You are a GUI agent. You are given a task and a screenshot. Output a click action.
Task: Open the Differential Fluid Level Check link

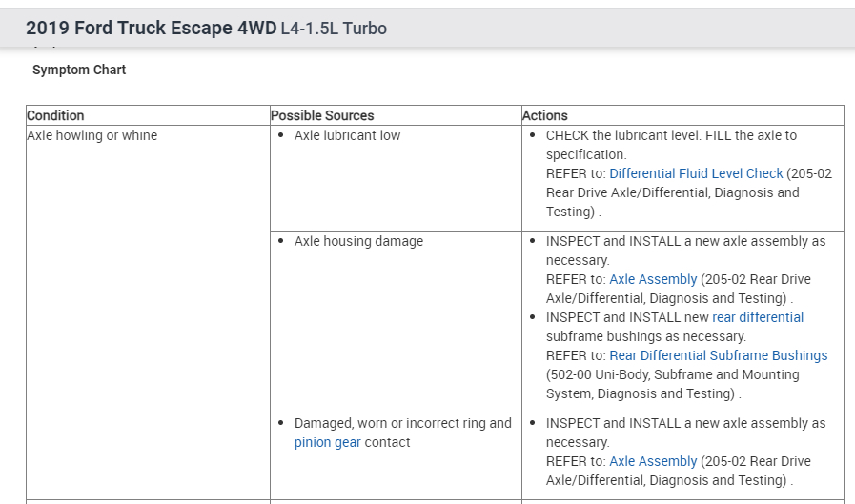(696, 173)
